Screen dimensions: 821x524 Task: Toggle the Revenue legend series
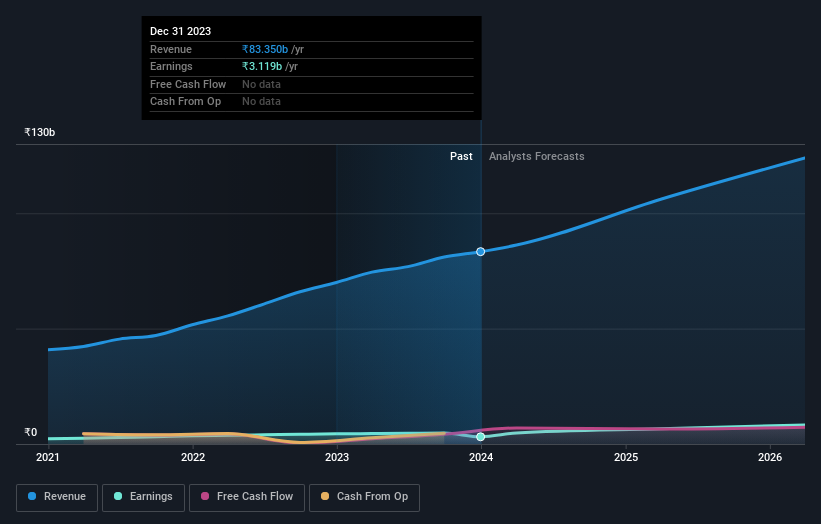[57, 497]
